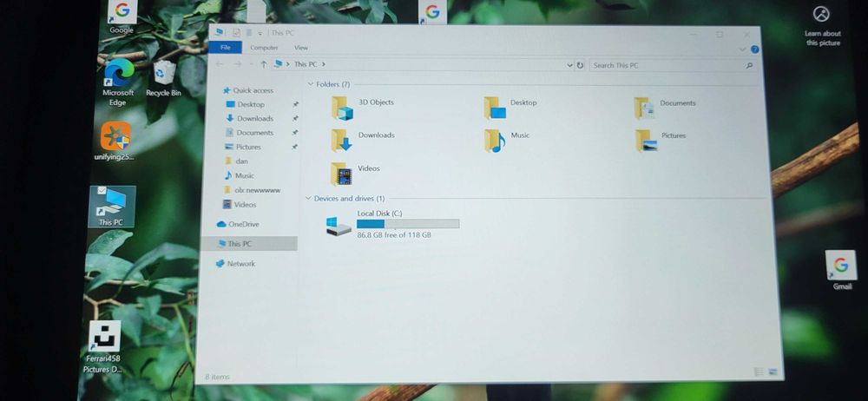Switch to the View ribbon tab

click(301, 49)
